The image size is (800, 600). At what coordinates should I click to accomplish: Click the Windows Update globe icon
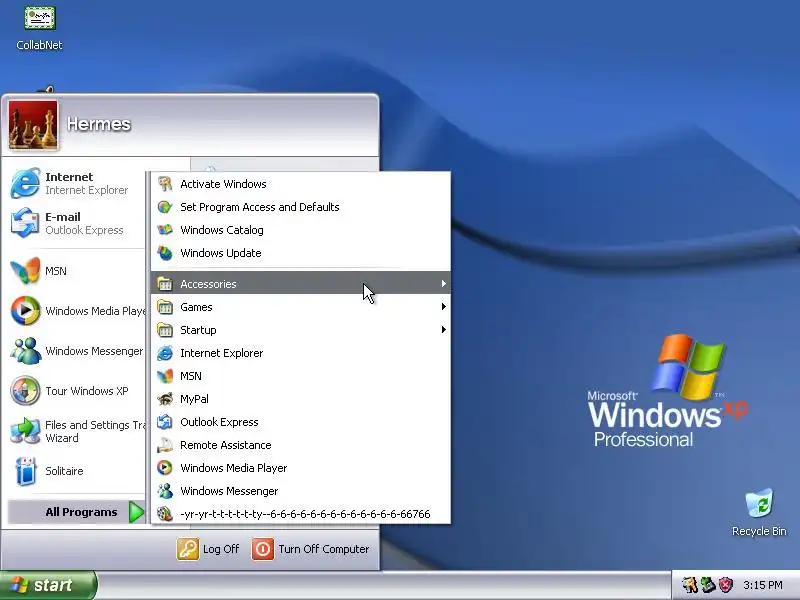pyautogui.click(x=165, y=253)
